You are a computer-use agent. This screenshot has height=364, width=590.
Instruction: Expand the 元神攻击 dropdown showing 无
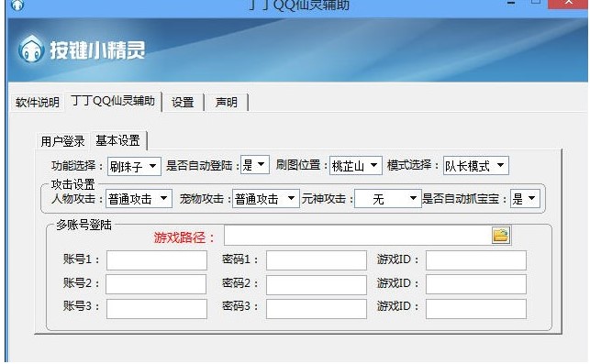(388, 199)
